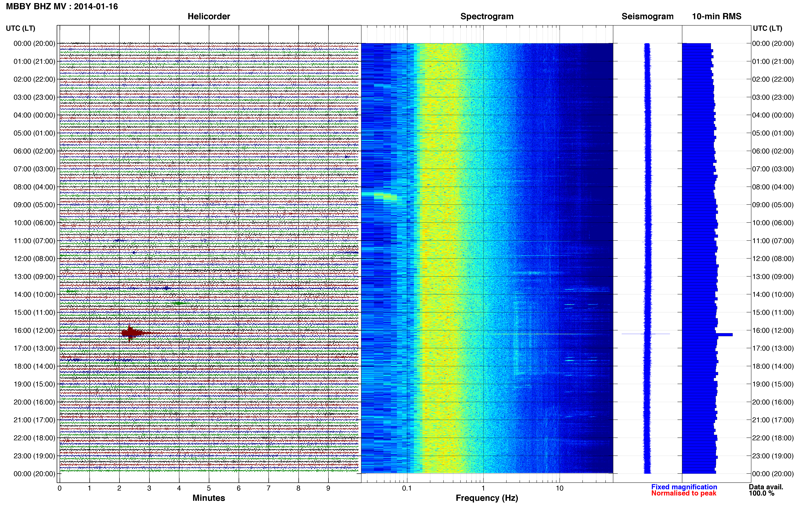812x508 pixels.
Task: Click '12:00 (08:00)' on the left time axis
Action: coord(34,259)
